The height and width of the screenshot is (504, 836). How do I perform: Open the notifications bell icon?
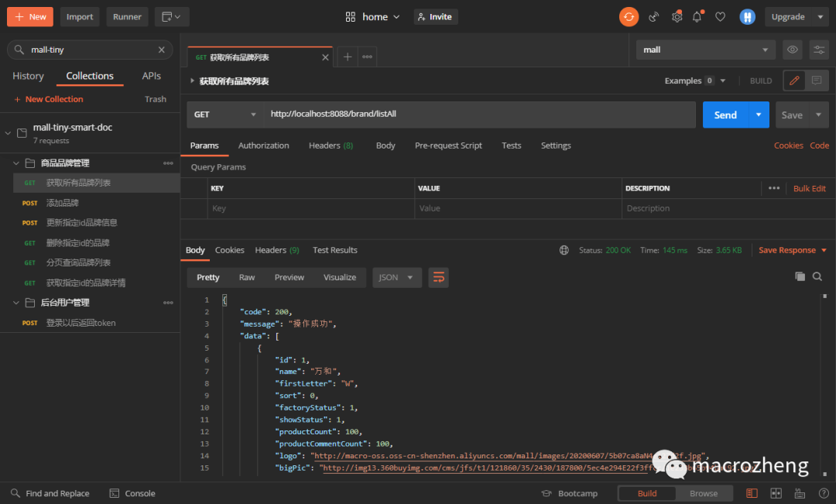point(697,17)
